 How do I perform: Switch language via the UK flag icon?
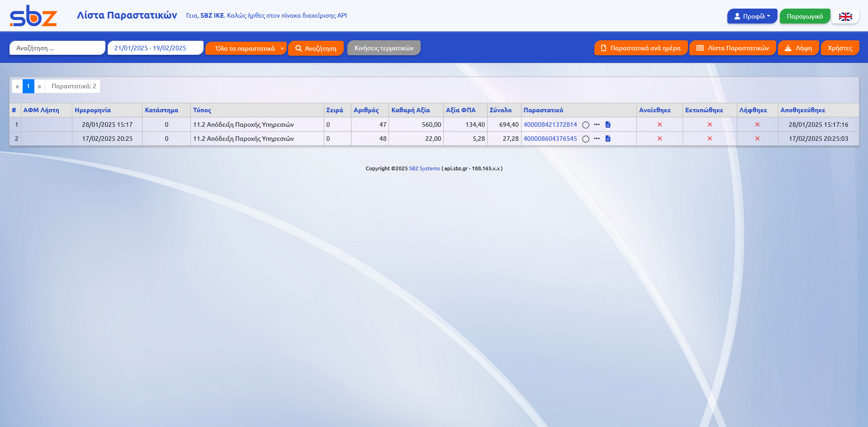click(845, 17)
